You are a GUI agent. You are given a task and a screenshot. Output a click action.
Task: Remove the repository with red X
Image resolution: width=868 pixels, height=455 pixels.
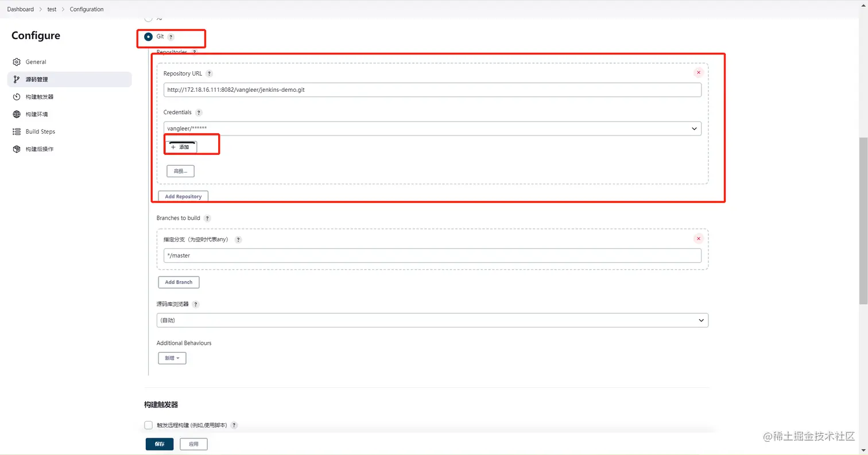pos(699,72)
